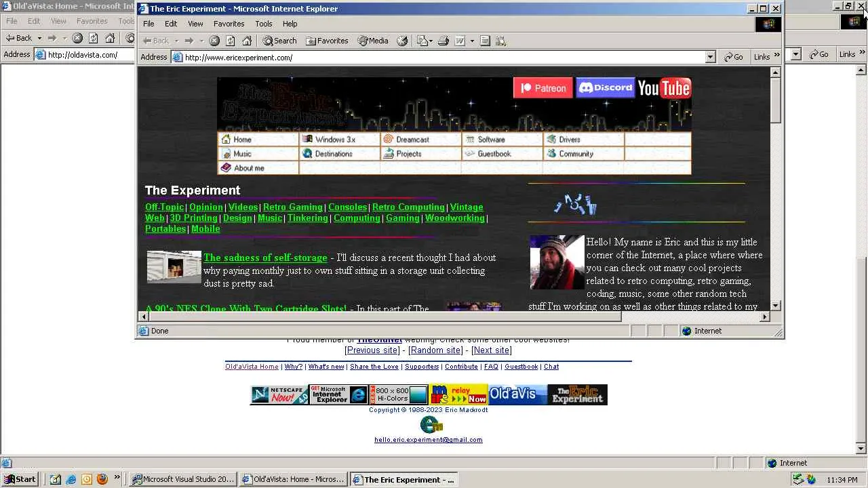Viewport: 868px width, 488px height.
Task: Open Software navigation item
Action: pyautogui.click(x=502, y=140)
